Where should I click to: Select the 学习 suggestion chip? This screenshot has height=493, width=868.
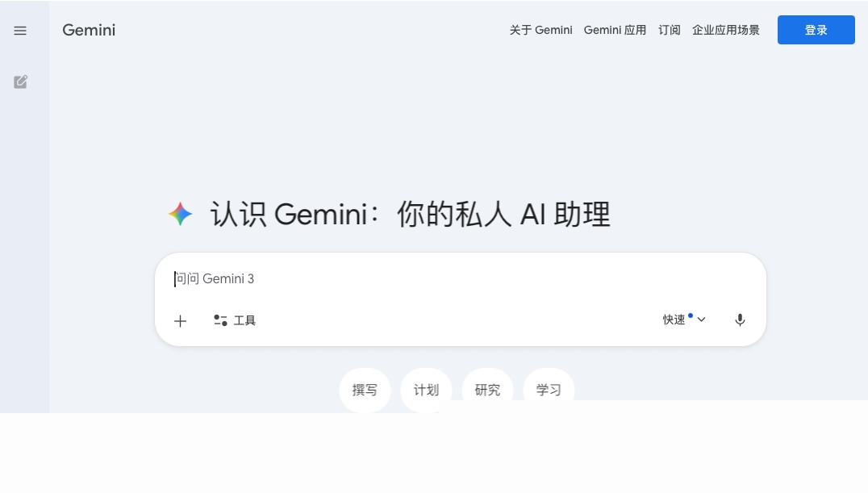[x=549, y=390]
